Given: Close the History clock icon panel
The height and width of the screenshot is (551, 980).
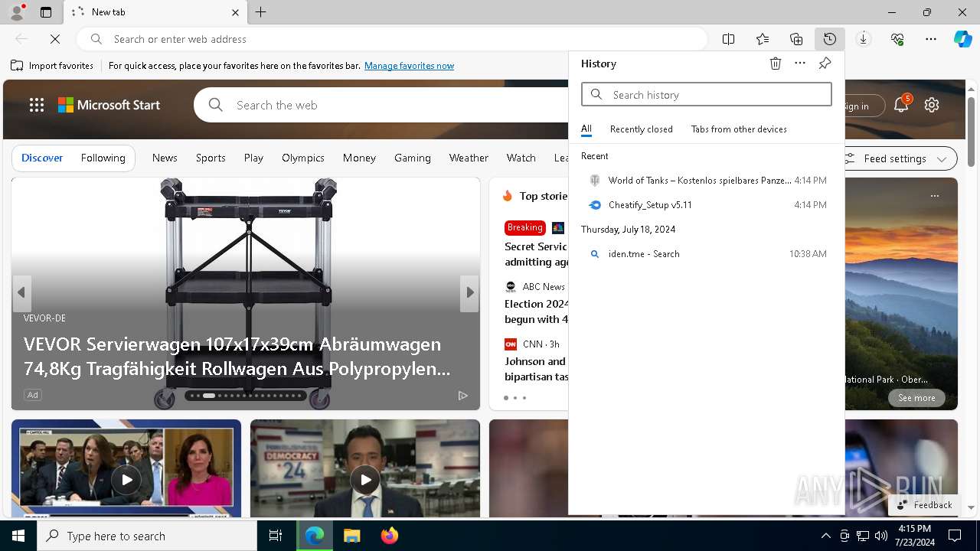Looking at the screenshot, I should point(830,39).
